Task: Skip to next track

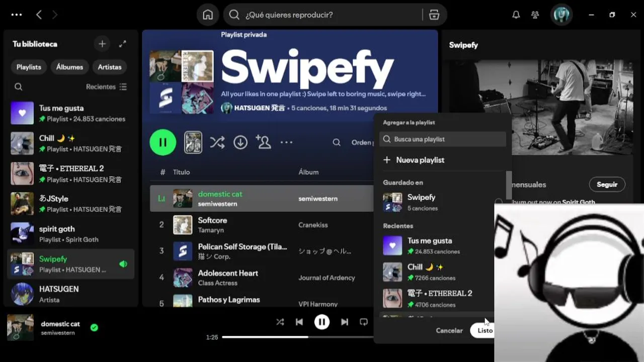Action: point(345,322)
